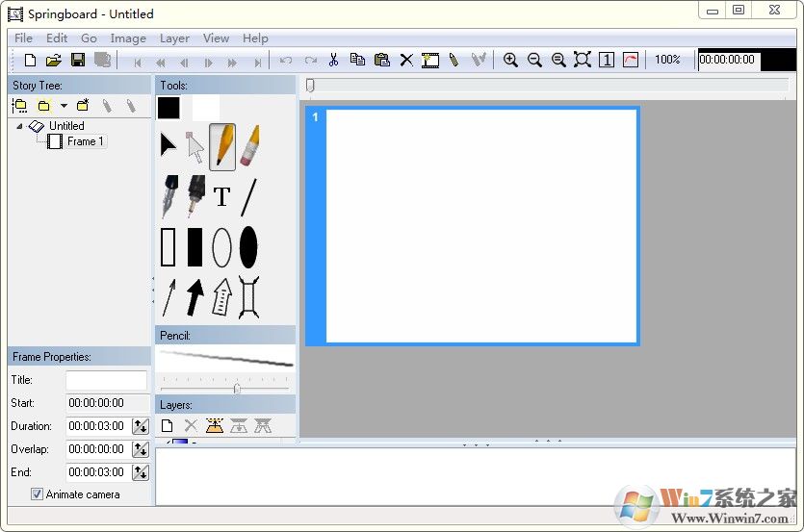Click the Save disk icon
The height and width of the screenshot is (532, 804).
tap(78, 60)
